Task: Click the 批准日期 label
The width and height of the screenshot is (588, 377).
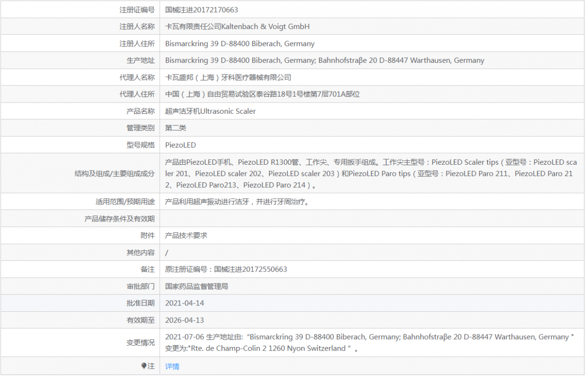Action: [141, 303]
